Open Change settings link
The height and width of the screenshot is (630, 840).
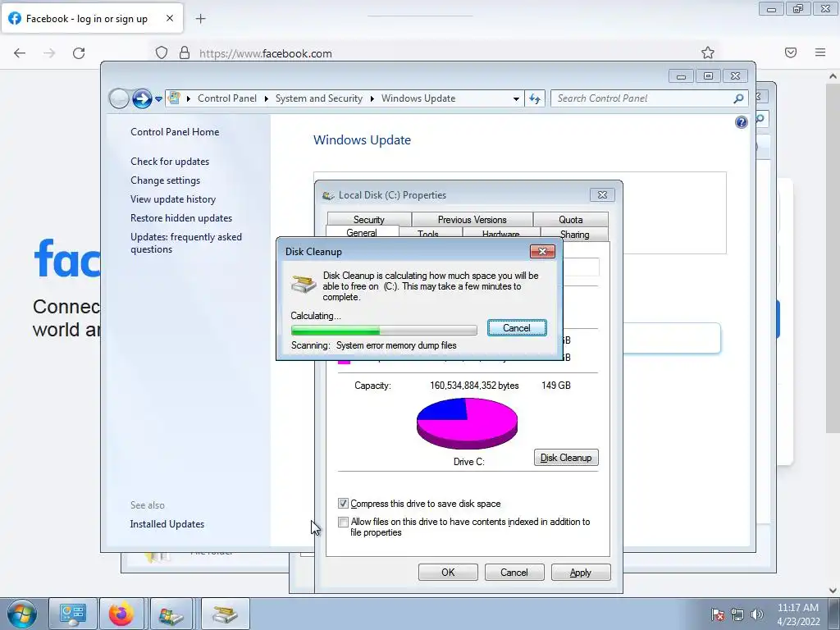tap(165, 180)
